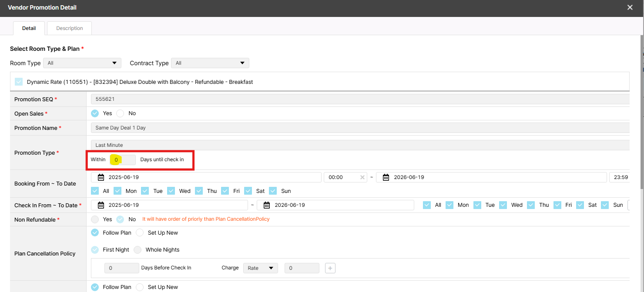Image resolution: width=644 pixels, height=292 pixels.
Task: Click the Booking From date 2025-06-19 field
Action: pyautogui.click(x=206, y=177)
